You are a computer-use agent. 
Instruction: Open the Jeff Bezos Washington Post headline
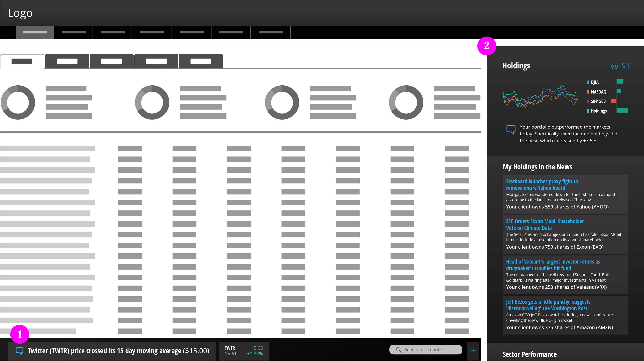pos(548,305)
